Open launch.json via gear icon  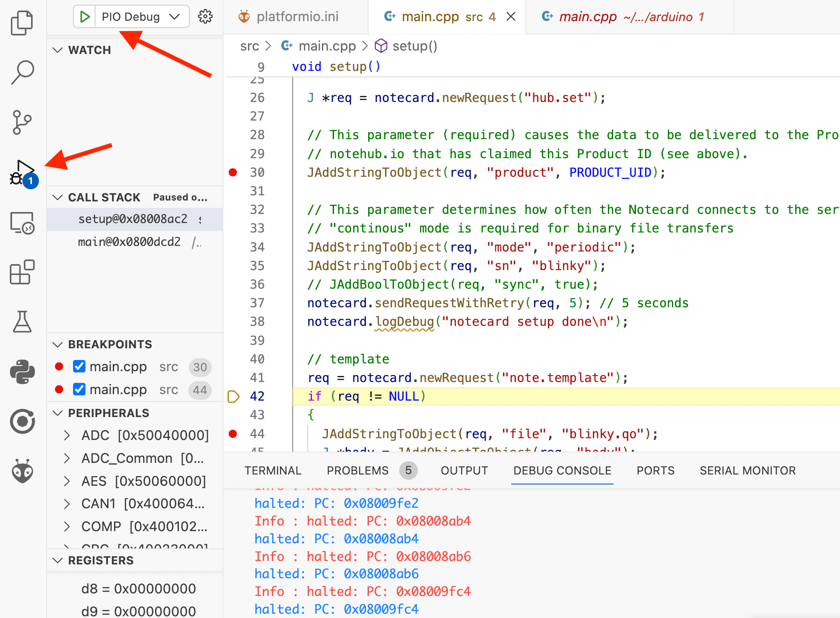(205, 17)
